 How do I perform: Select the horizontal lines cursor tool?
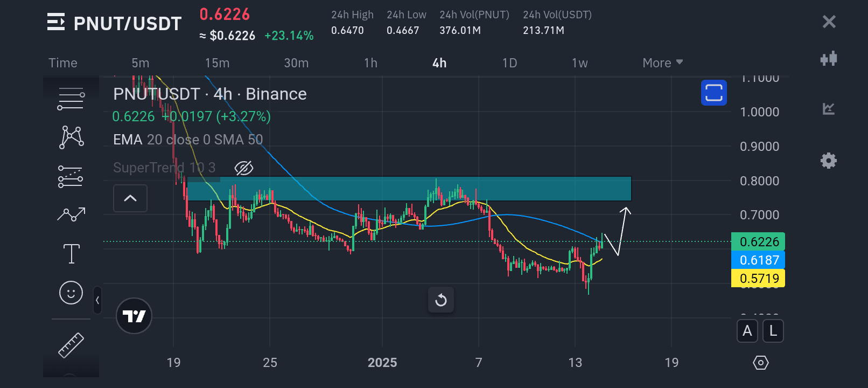pyautogui.click(x=71, y=99)
